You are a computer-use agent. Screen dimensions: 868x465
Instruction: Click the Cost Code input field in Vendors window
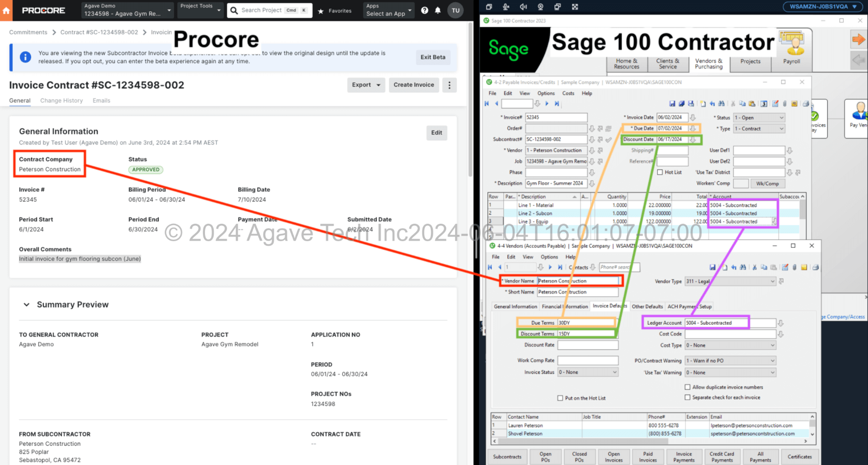[x=730, y=334]
